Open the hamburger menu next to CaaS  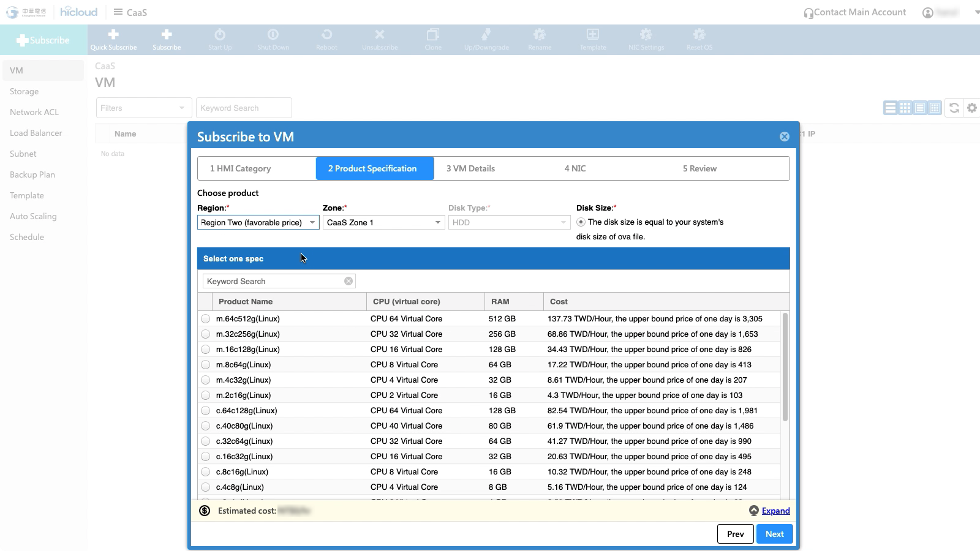[118, 12]
